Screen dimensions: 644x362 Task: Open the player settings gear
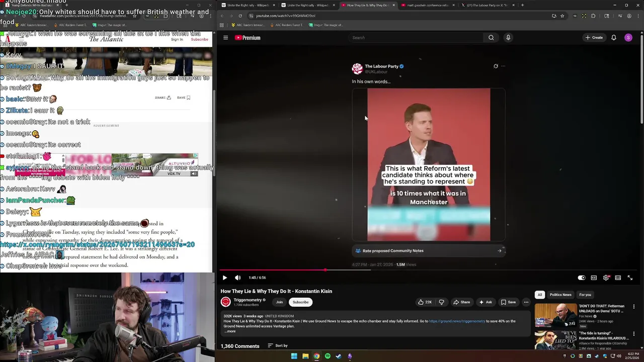[x=606, y=278]
